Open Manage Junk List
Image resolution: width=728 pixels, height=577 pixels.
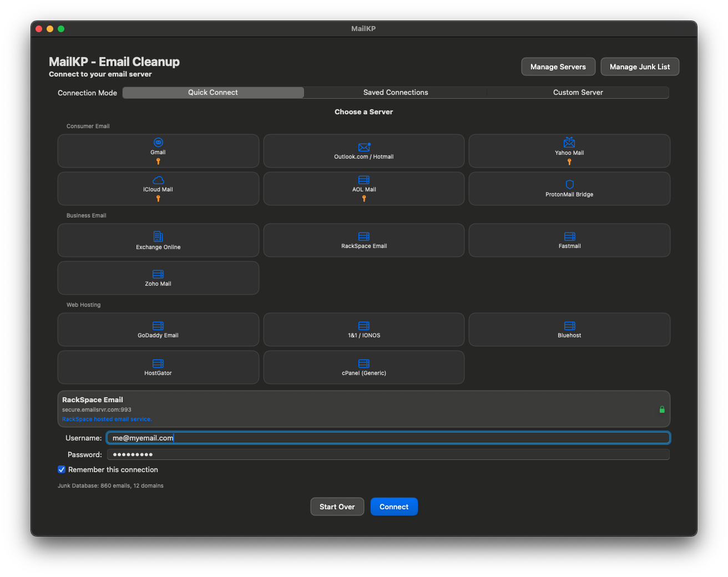640,67
